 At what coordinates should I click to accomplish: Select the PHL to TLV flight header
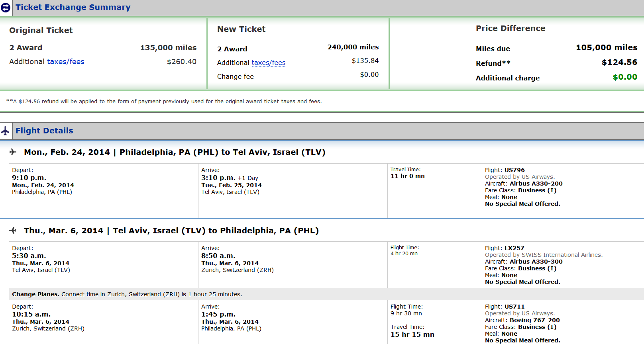pos(175,152)
